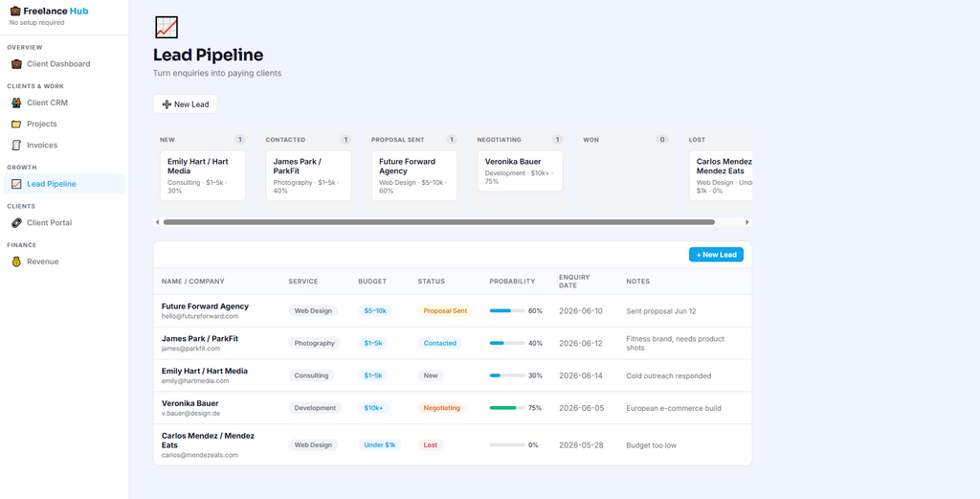Click the Probability column header
The width and height of the screenshot is (980, 499).
click(513, 282)
